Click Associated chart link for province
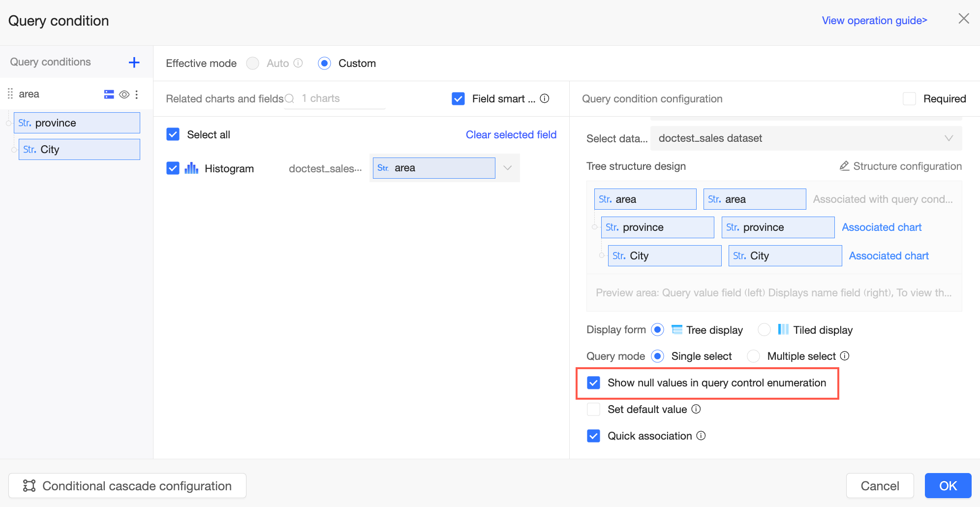Viewport: 980px width, 507px height. point(882,227)
